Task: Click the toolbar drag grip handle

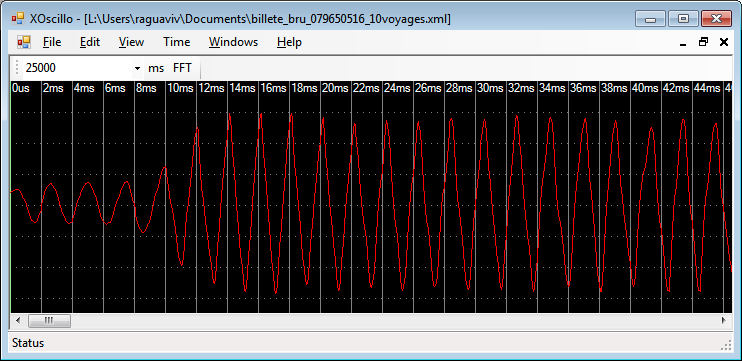Action: tap(17, 68)
